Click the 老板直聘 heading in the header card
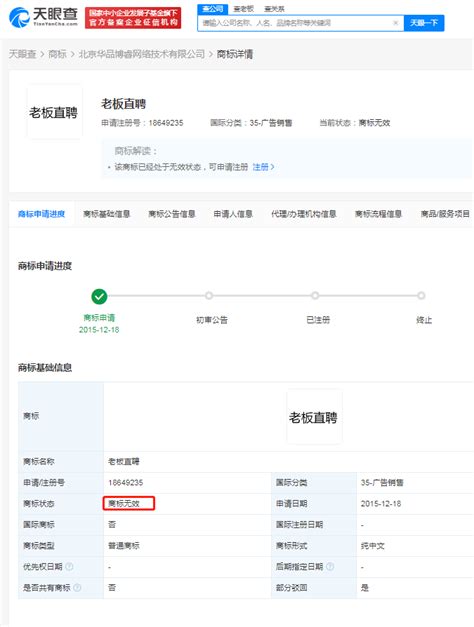 (124, 104)
